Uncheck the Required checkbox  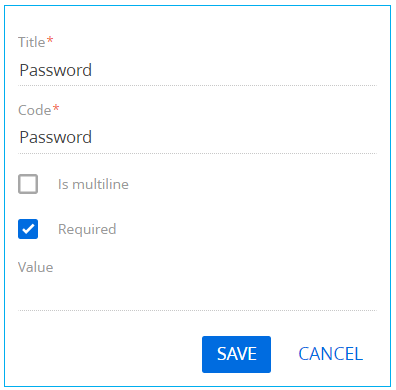point(28,229)
